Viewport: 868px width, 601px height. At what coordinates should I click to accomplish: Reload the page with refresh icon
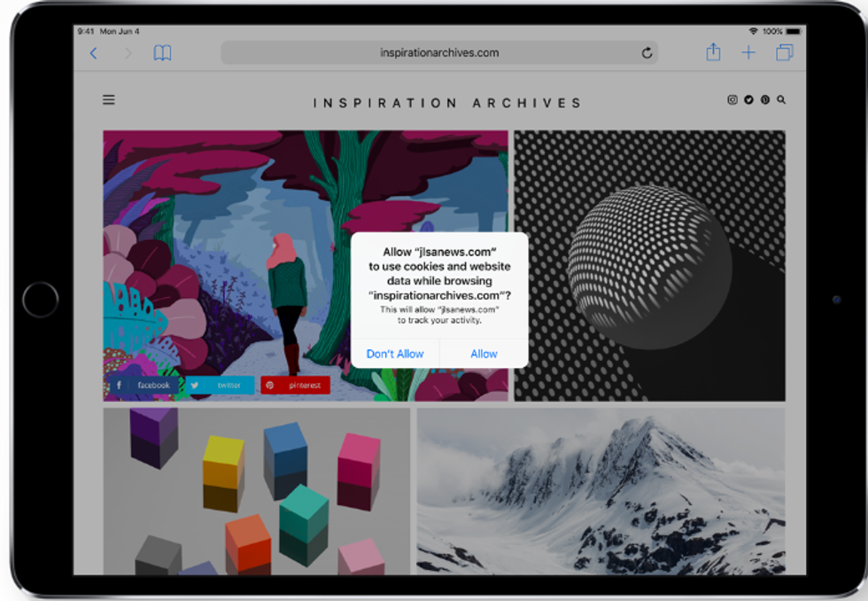pos(647,53)
